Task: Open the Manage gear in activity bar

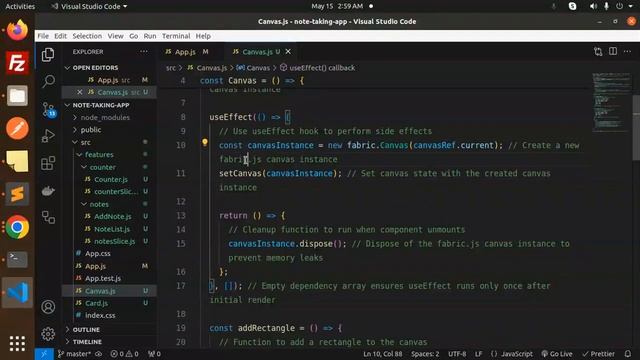Action: (48, 334)
